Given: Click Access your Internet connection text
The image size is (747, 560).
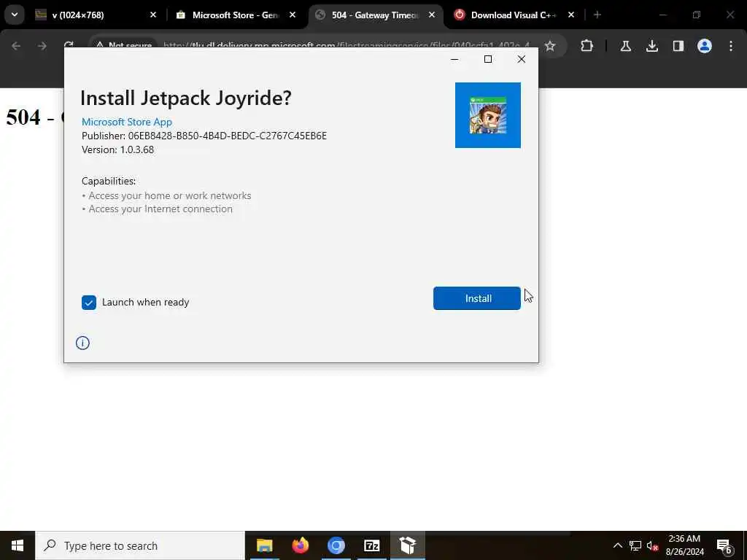Looking at the screenshot, I should (x=160, y=209).
